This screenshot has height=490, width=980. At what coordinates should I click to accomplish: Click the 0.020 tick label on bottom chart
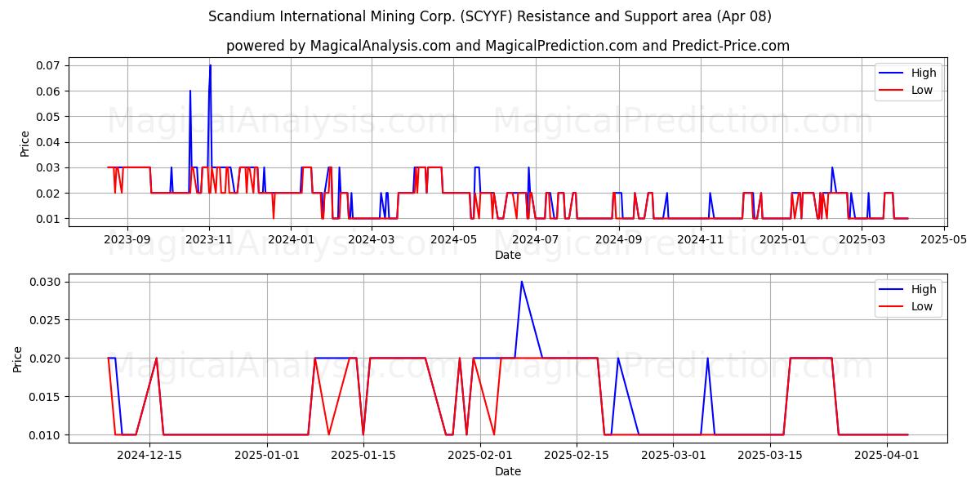47,359
